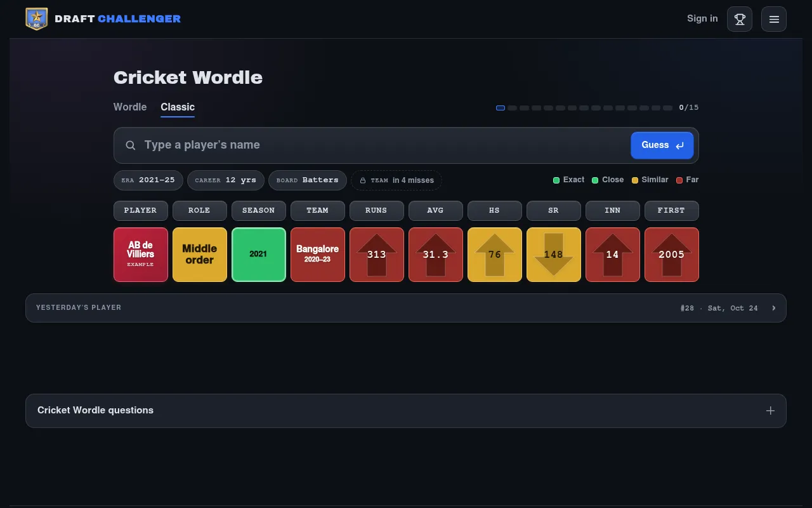The height and width of the screenshot is (508, 812).
Task: Click the RUNS column header
Action: click(377, 211)
